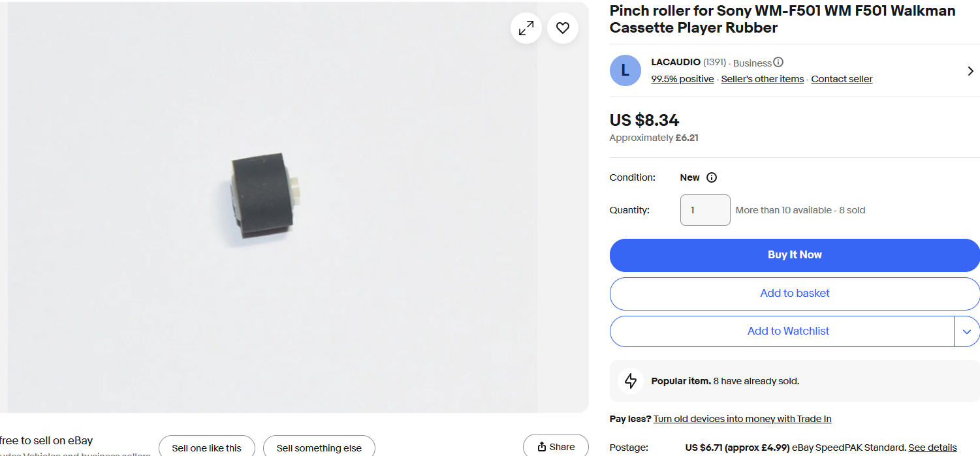Image resolution: width=980 pixels, height=456 pixels.
Task: Click the LACAUDIO seller avatar
Action: tap(625, 70)
